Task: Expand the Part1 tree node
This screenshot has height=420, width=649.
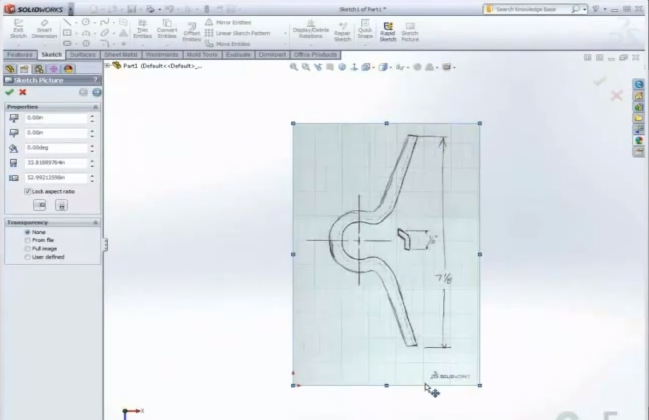Action: (107, 65)
